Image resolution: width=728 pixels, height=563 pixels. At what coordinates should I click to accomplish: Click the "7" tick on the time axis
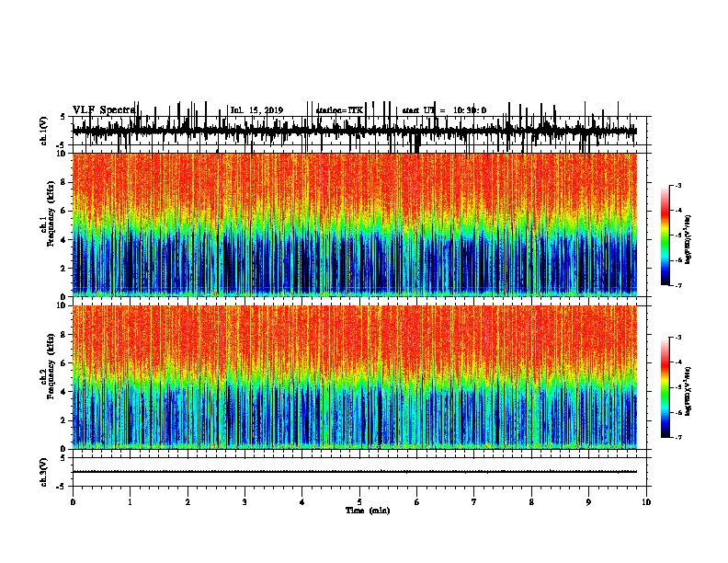pyautogui.click(x=474, y=502)
